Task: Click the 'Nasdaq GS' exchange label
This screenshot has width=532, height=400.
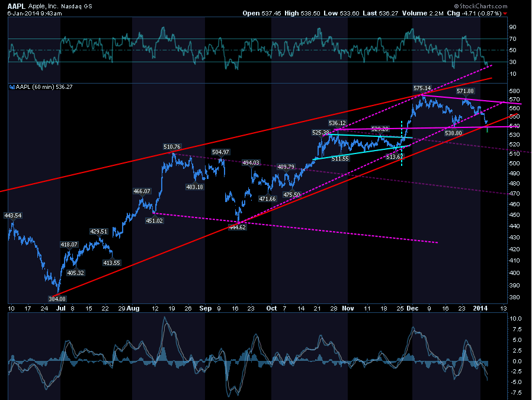Action: click(x=76, y=7)
